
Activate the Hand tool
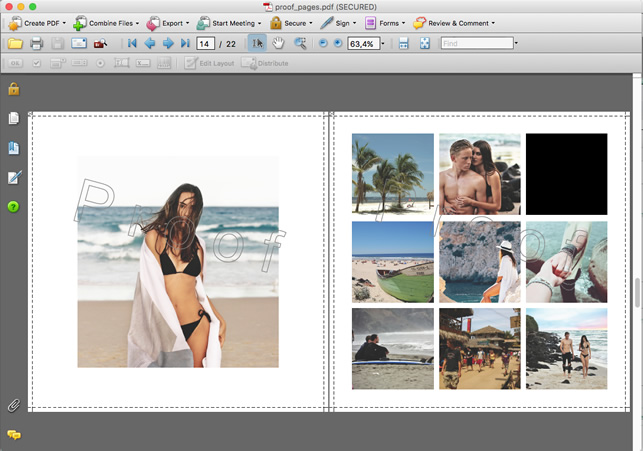(278, 43)
